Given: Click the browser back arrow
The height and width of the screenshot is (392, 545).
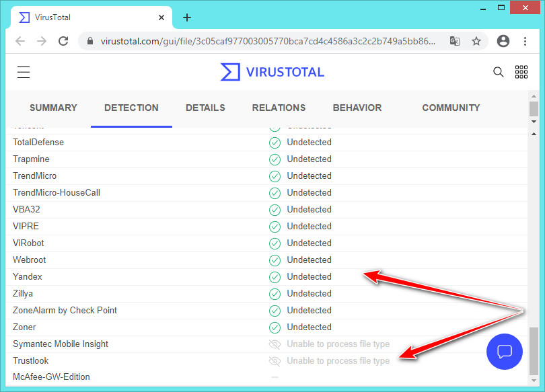Looking at the screenshot, I should pos(20,41).
